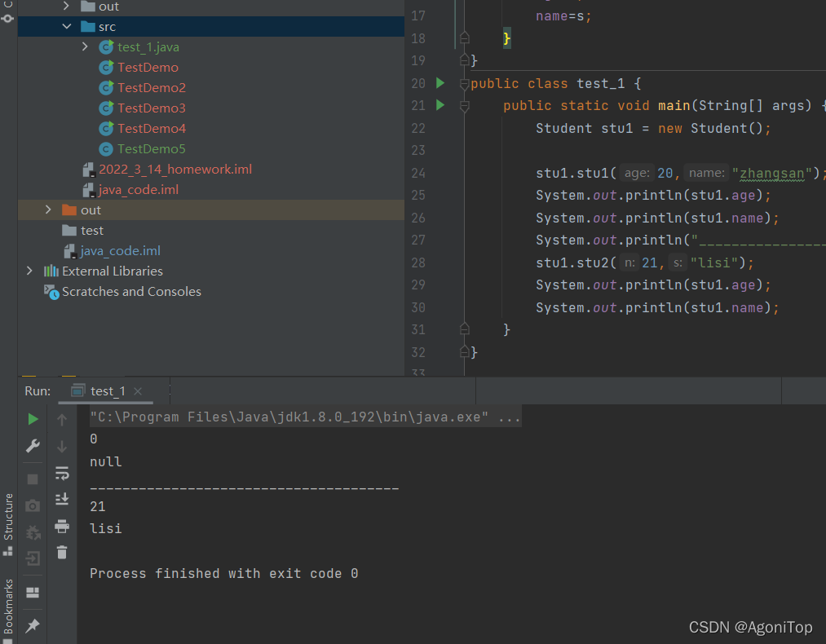
Task: Expand the top out folder
Action: click(x=66, y=6)
